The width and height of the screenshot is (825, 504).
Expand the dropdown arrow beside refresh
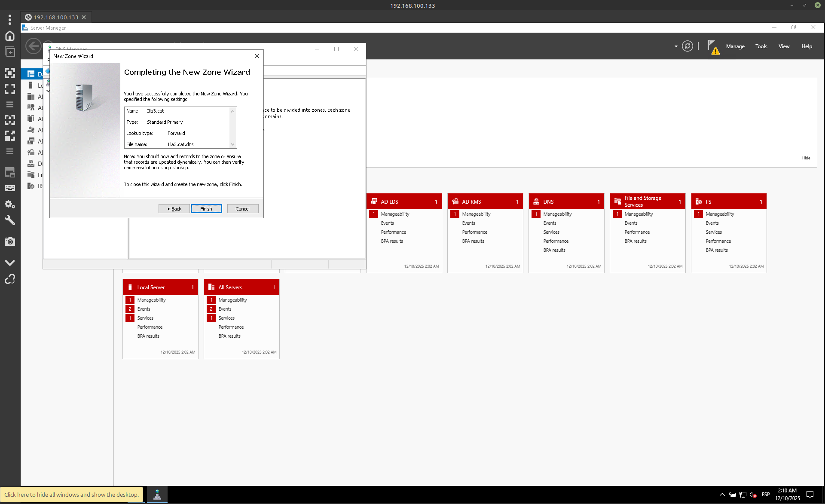point(676,46)
